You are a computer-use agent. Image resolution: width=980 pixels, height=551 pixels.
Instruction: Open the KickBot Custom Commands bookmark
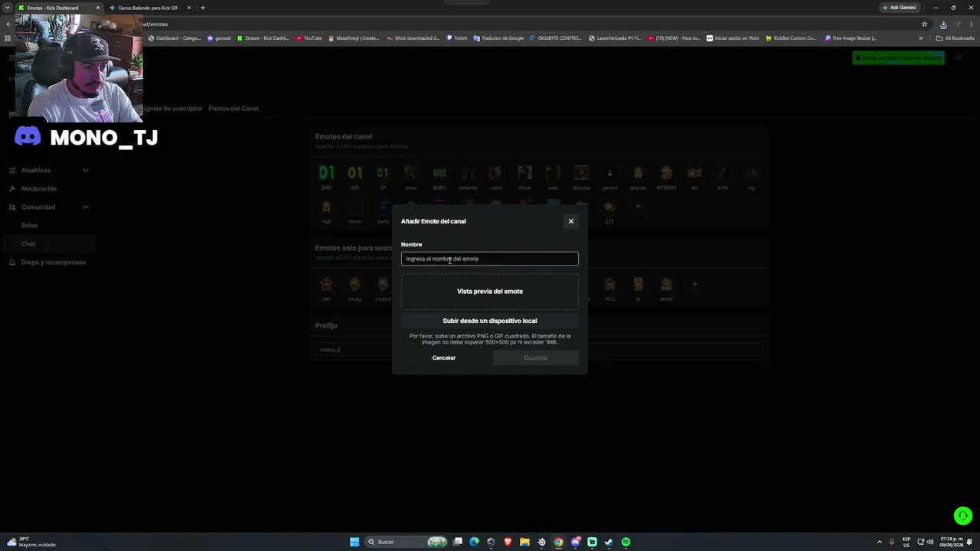(792, 38)
